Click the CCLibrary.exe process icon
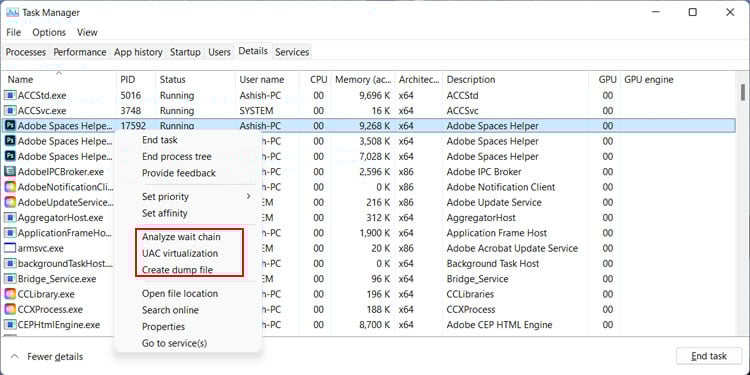The image size is (750, 375). tap(10, 294)
